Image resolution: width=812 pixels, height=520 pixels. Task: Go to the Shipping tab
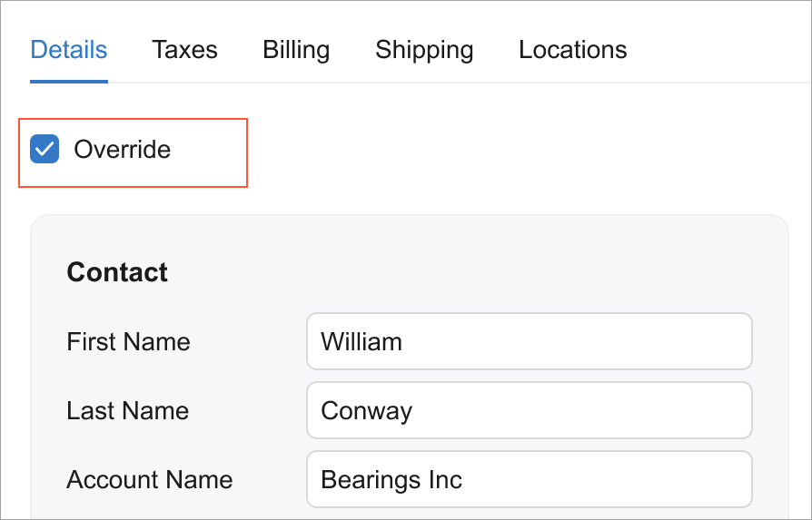[424, 49]
